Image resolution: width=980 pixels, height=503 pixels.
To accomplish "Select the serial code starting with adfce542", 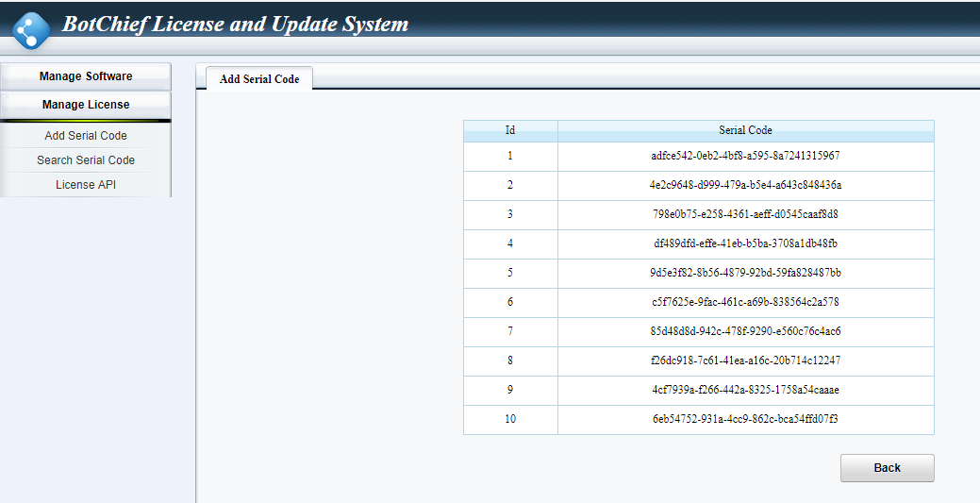I will click(x=745, y=156).
